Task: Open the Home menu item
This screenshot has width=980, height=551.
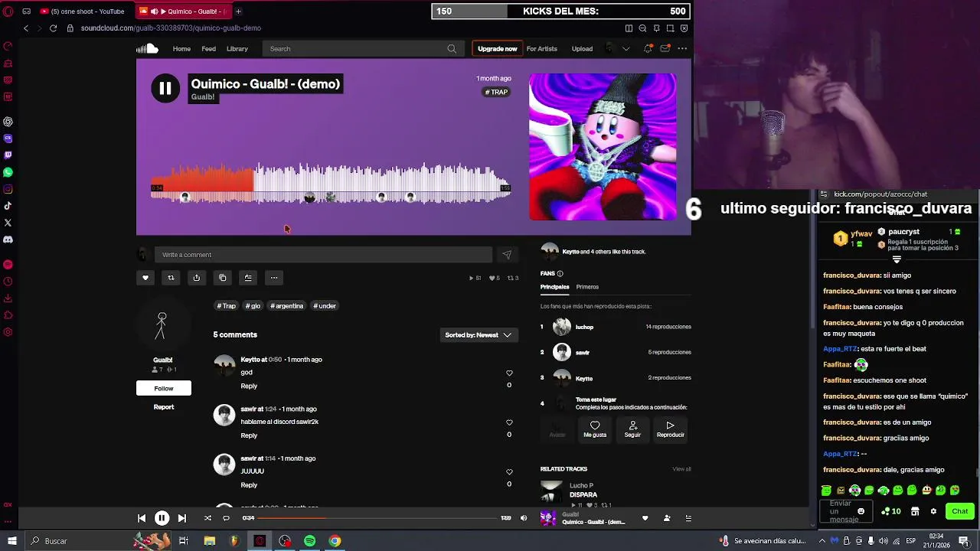Action: coord(181,49)
